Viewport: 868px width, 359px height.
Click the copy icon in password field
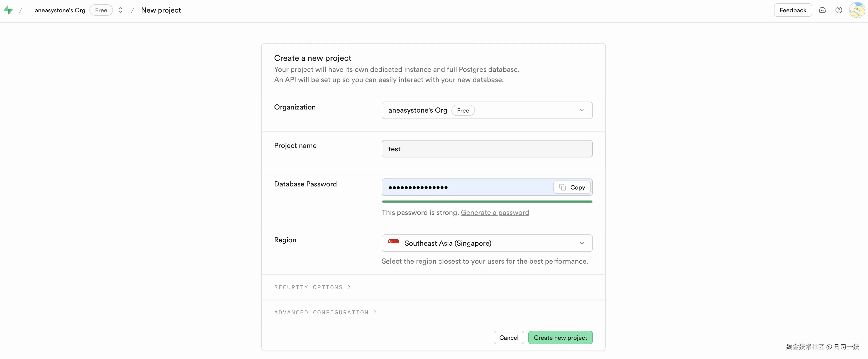coord(562,187)
